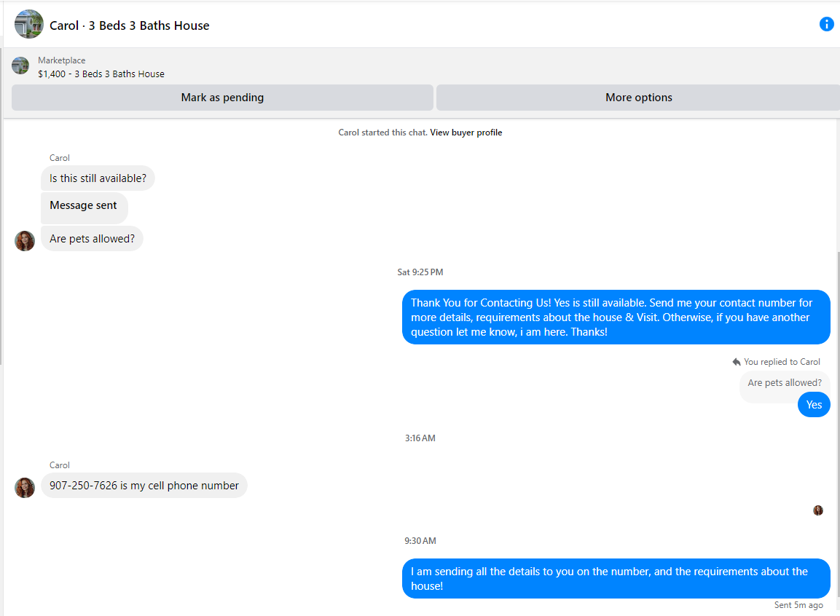Screen dimensions: 840x616
Task: Click the seen-by Carol small avatar indicator
Action: pyautogui.click(x=818, y=510)
